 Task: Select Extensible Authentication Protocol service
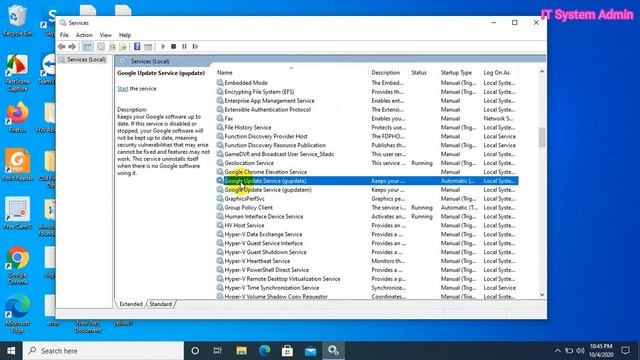[367, 110]
